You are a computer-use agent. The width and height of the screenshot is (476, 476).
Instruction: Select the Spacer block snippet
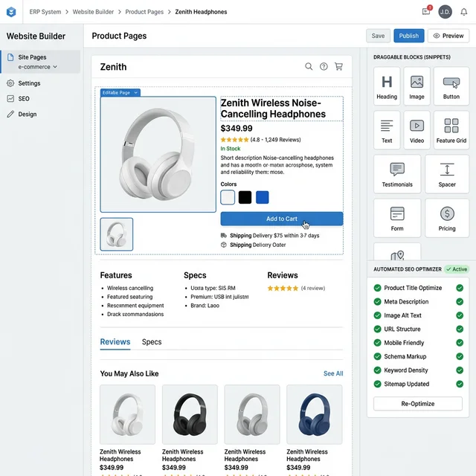pos(447,174)
